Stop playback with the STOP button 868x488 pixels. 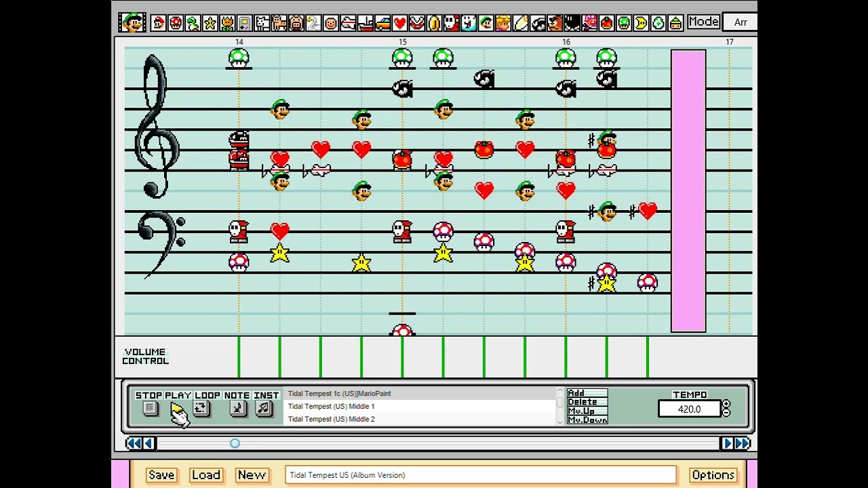pos(149,409)
